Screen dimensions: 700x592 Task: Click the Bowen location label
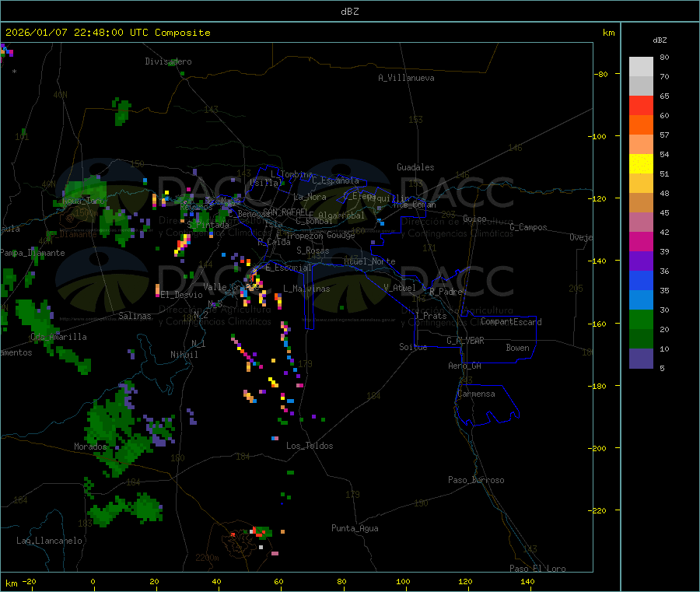pos(518,348)
